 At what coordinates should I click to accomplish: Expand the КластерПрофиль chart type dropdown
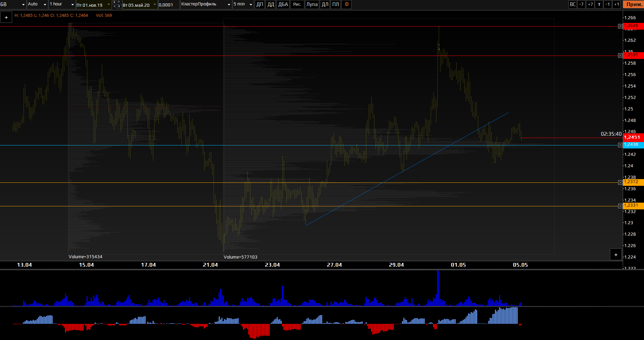pyautogui.click(x=206, y=4)
